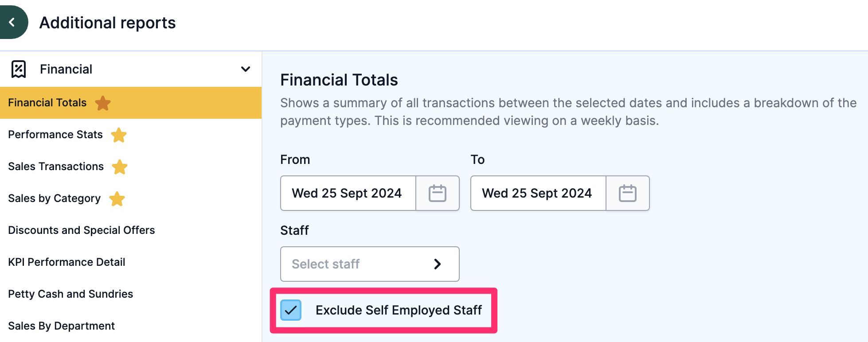This screenshot has width=868, height=342.
Task: Open the Select staff dropdown
Action: pos(370,264)
